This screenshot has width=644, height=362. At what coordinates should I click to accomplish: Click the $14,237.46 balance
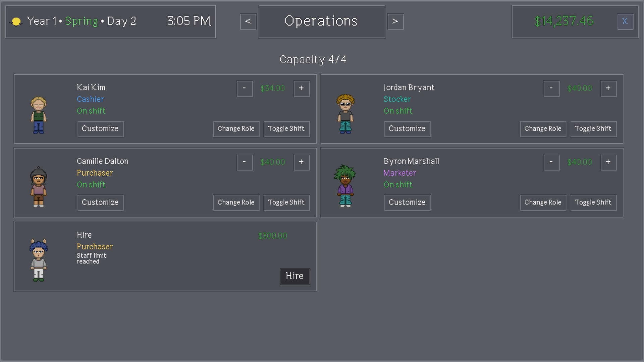[564, 21]
